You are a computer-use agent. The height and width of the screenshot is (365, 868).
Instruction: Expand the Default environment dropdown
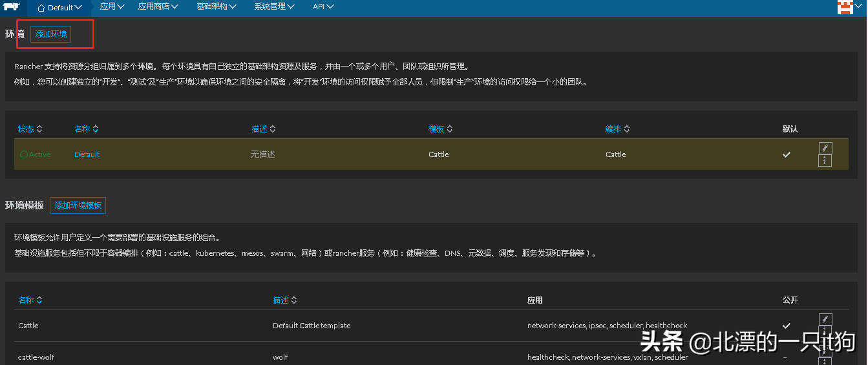[x=59, y=8]
